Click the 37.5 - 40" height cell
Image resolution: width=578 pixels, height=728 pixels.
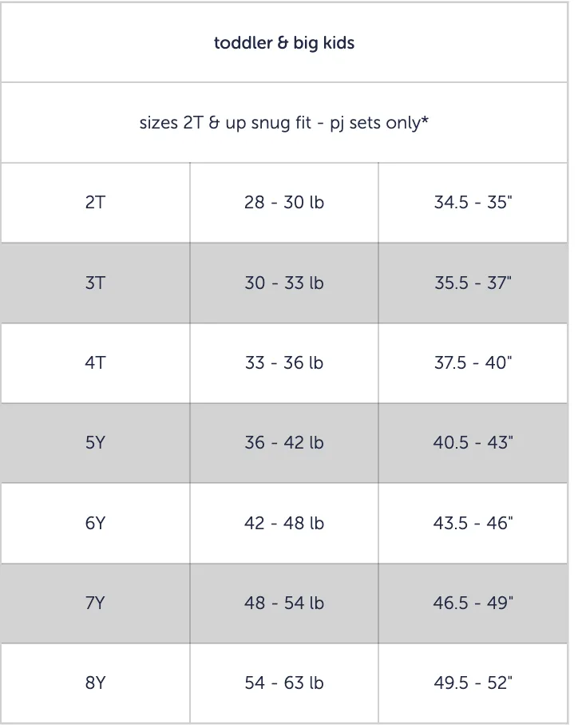pyautogui.click(x=473, y=363)
